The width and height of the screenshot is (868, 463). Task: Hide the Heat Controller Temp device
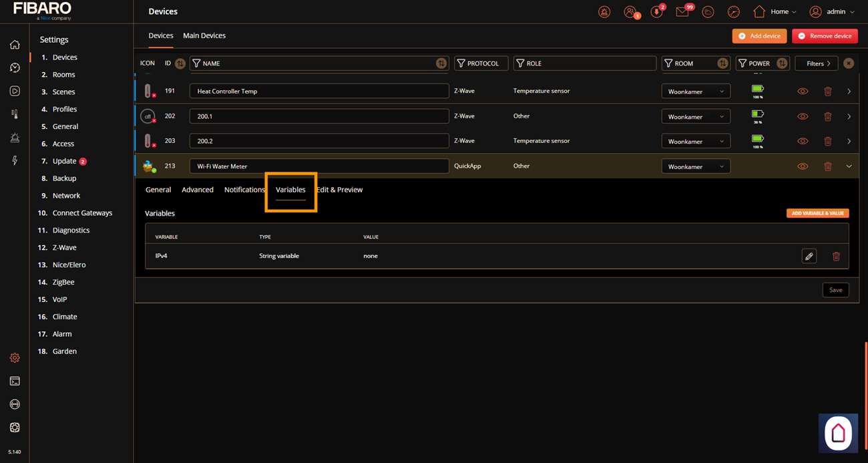(x=803, y=92)
